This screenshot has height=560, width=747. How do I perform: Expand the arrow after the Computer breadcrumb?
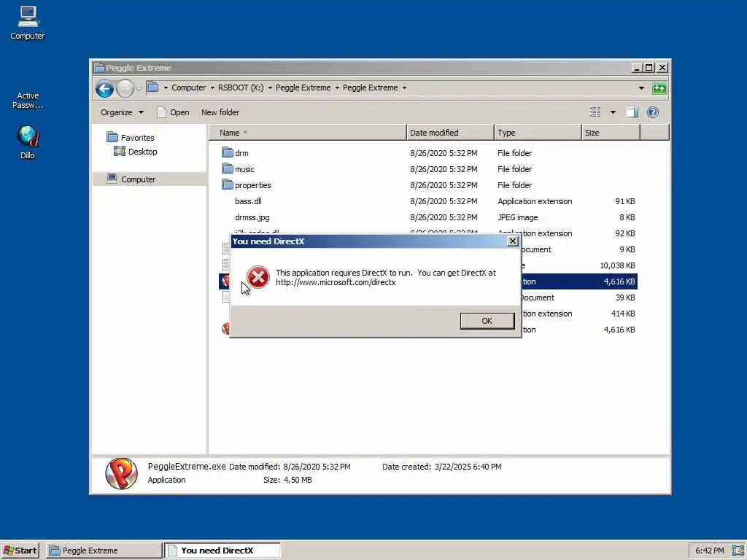point(212,87)
